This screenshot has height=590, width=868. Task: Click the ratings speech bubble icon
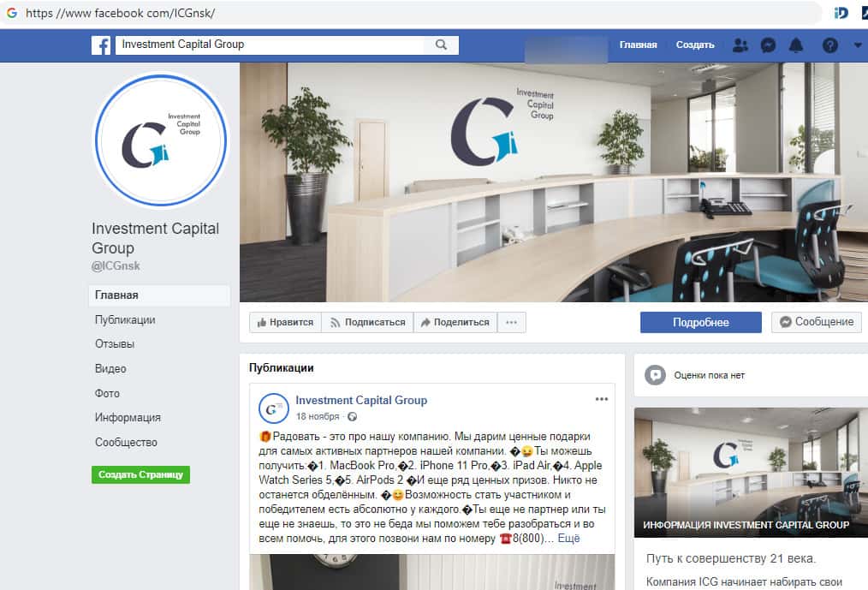click(x=655, y=375)
